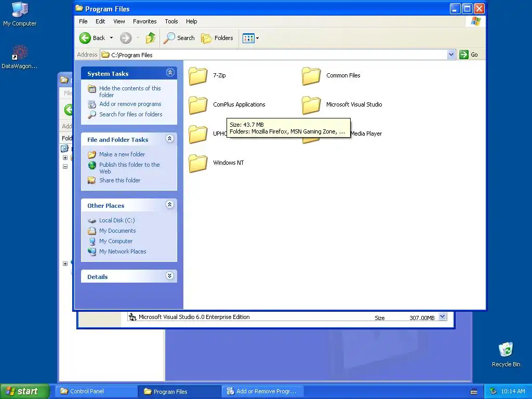Expand the Details panel

[x=170, y=275]
